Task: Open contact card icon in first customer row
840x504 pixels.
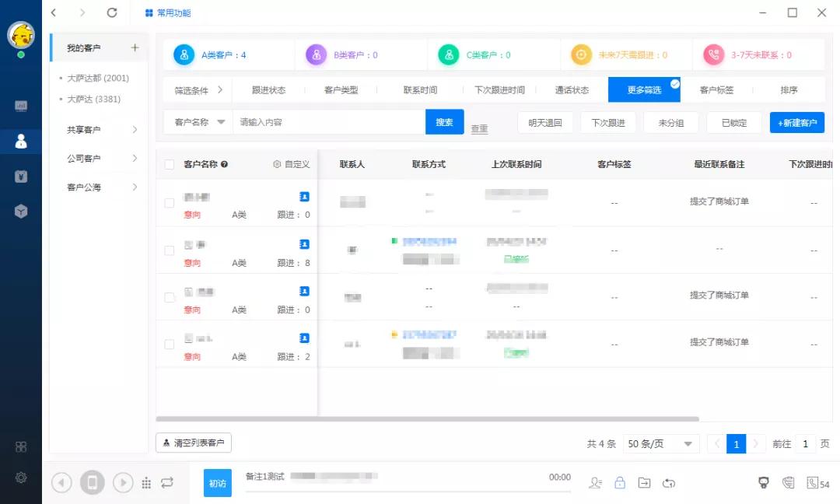Action: [x=304, y=197]
